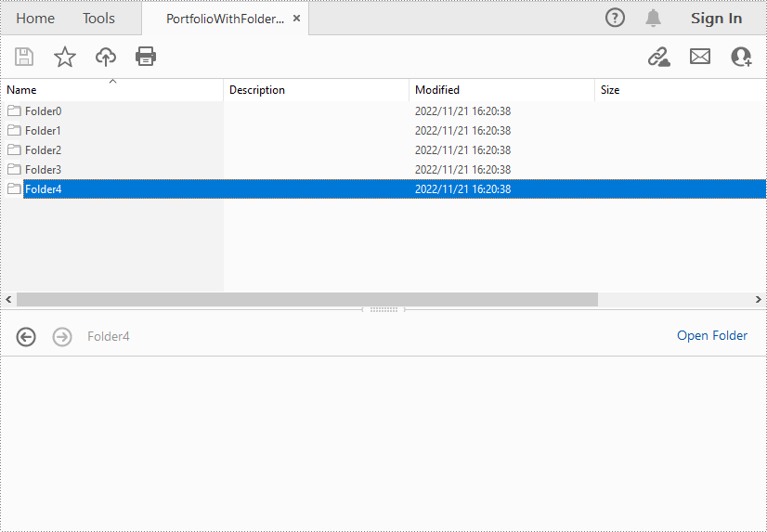Image resolution: width=767 pixels, height=532 pixels.
Task: Click the pane splitter grip handle
Action: pyautogui.click(x=383, y=309)
